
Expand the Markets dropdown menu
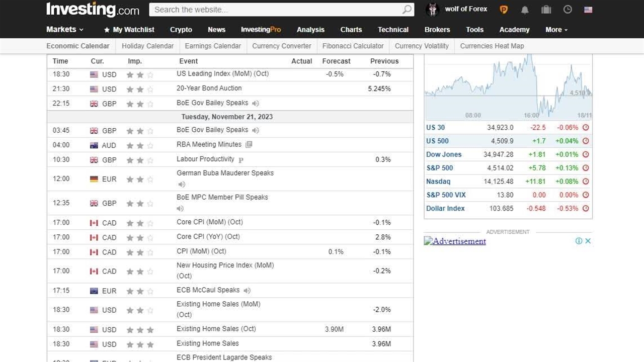click(65, 30)
